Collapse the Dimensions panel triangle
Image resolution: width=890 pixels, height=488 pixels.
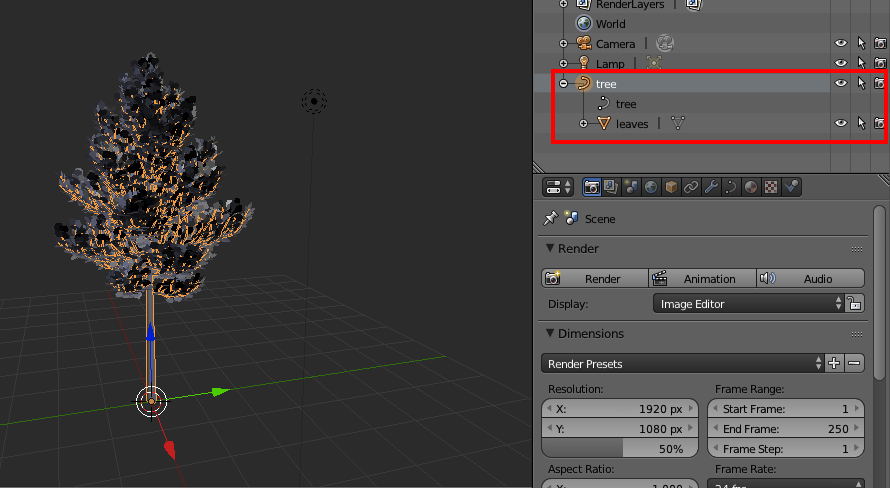[x=549, y=333]
